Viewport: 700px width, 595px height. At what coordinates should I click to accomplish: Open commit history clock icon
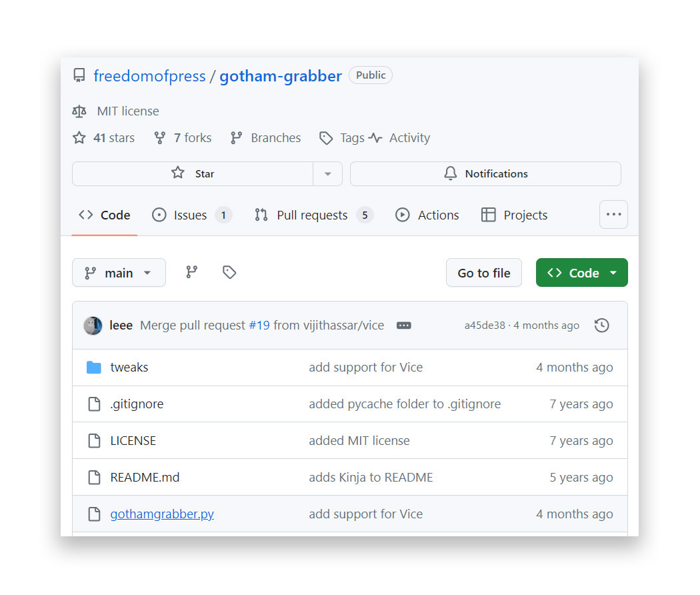(601, 326)
